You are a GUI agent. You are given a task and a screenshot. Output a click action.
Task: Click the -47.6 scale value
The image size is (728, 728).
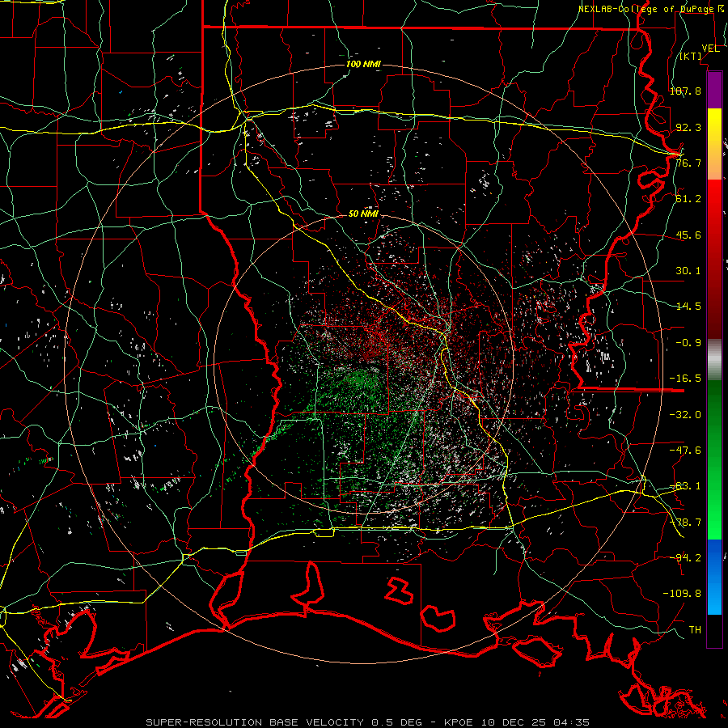[685, 451]
